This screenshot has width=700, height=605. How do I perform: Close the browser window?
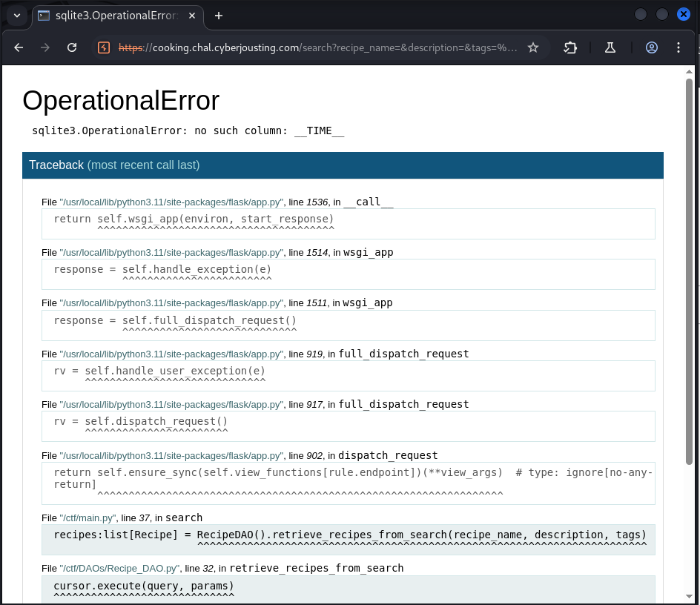[x=684, y=14]
